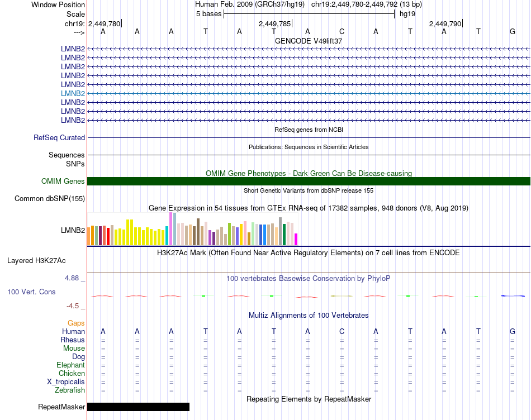The height and width of the screenshot is (420, 531).
Task: Click the RepeatMasker track label
Action: [61, 407]
